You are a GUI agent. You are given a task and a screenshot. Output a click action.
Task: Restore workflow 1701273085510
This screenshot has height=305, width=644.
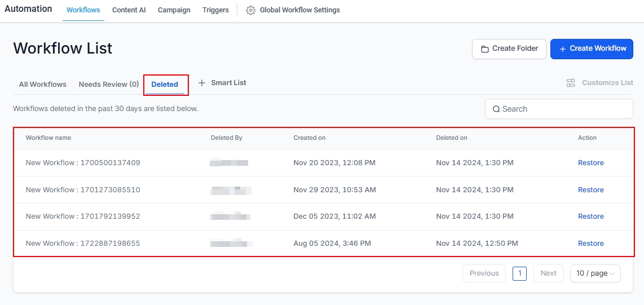(x=590, y=190)
